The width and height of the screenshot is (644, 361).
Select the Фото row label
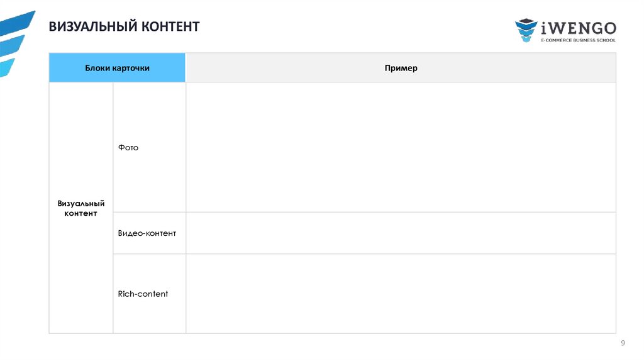tap(128, 148)
